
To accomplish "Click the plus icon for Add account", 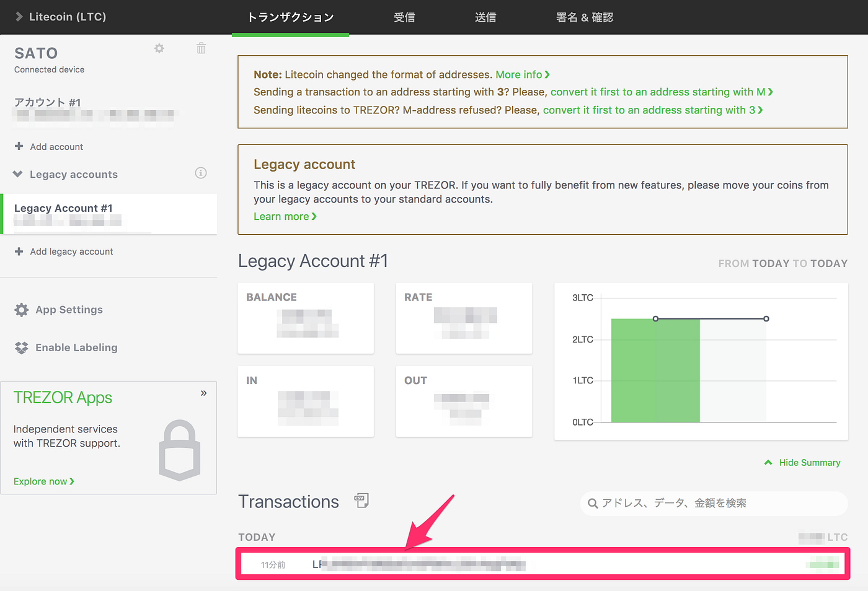I will click(19, 146).
